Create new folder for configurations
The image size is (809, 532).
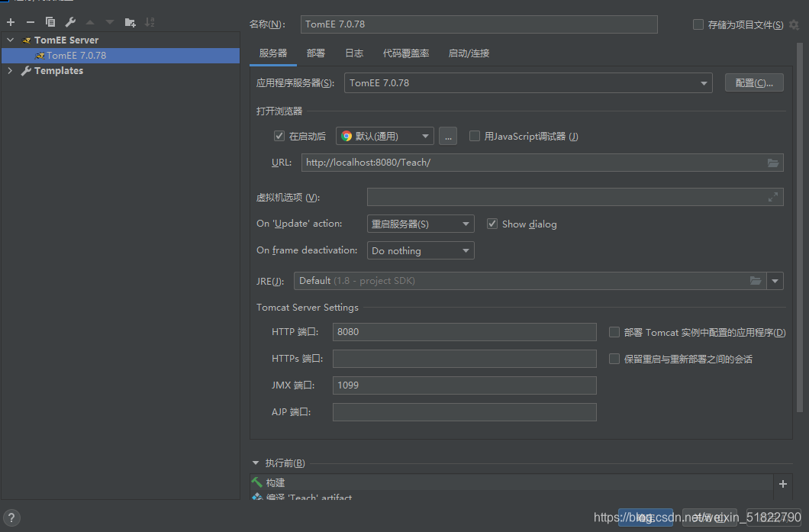tap(130, 22)
